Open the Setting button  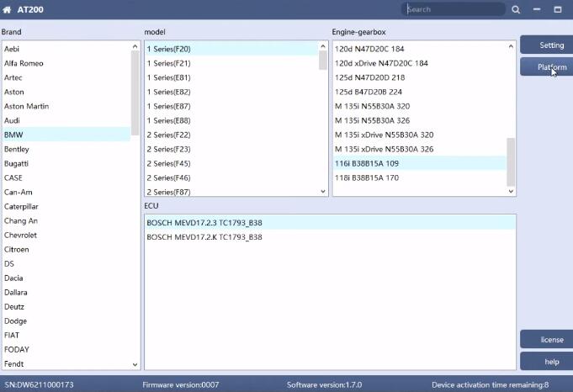(x=547, y=45)
